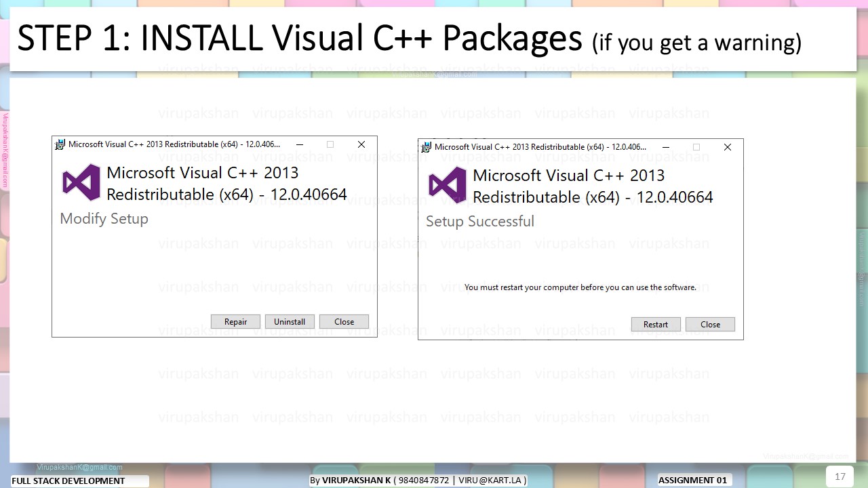The height and width of the screenshot is (488, 868).
Task: Click the greyed maximize box of Setup Successful window
Action: (696, 147)
